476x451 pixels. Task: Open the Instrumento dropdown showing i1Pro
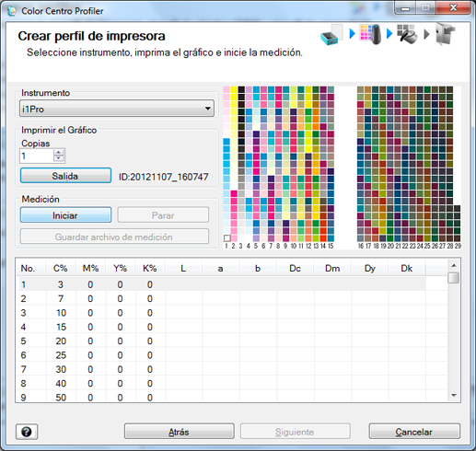click(117, 109)
